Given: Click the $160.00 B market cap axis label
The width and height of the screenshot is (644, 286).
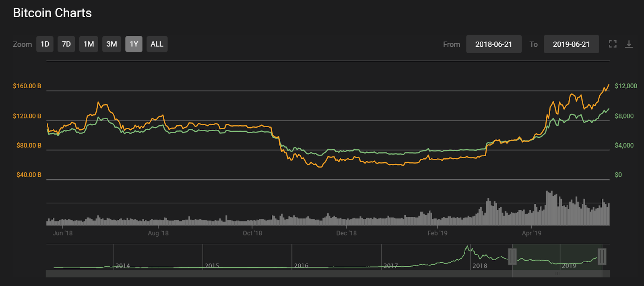Looking at the screenshot, I should pos(27,86).
